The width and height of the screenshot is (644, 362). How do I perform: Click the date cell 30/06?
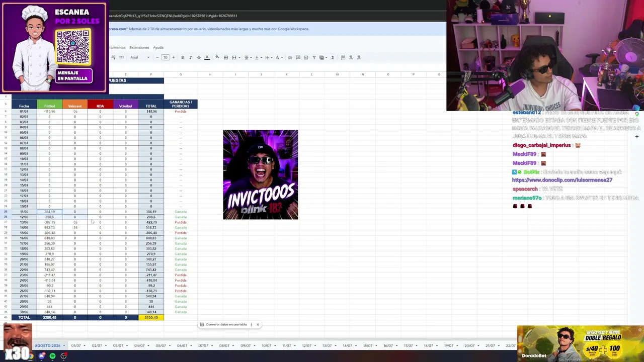[x=24, y=312]
